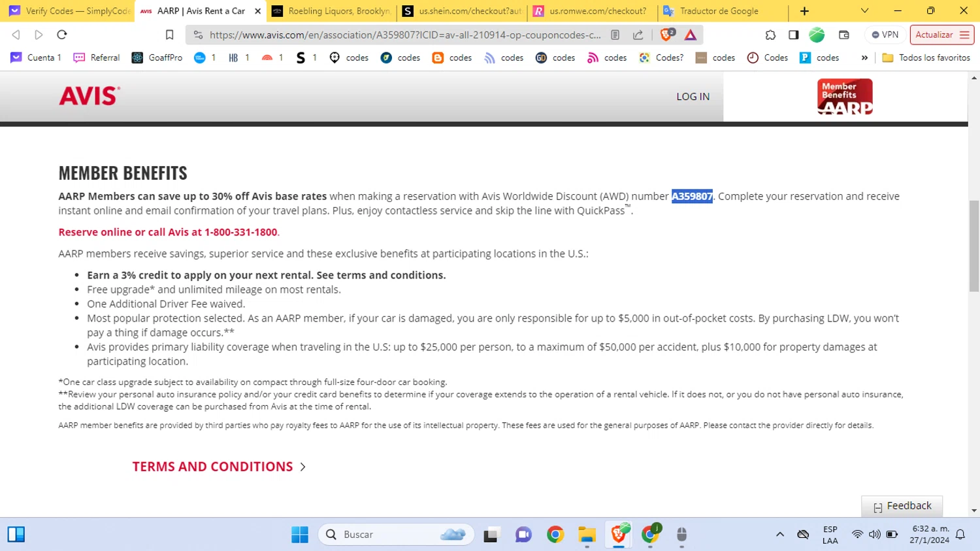Open Brave Shields lion icon
This screenshot has width=980, height=551.
coord(667,35)
